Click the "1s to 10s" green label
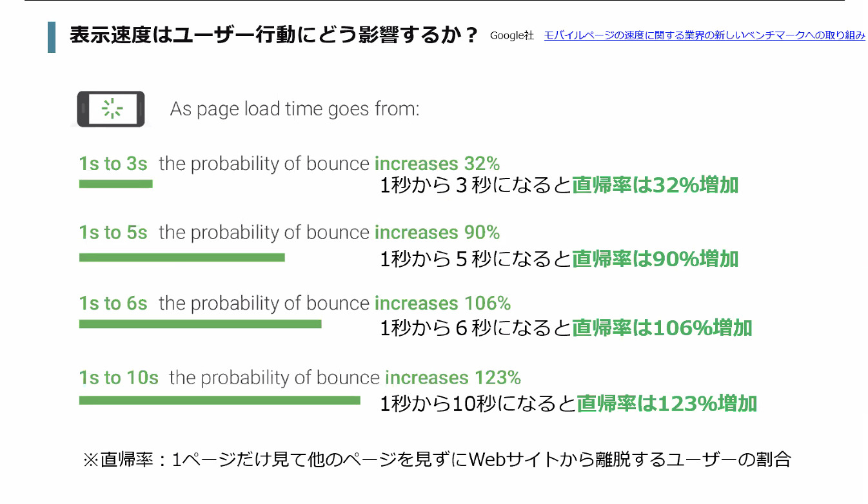This screenshot has width=868, height=504. click(119, 378)
